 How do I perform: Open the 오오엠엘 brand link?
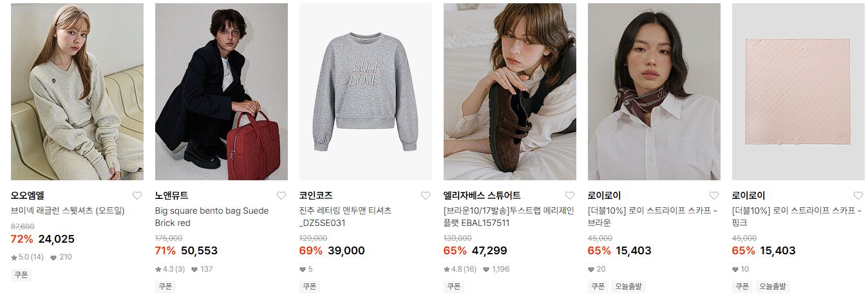28,195
